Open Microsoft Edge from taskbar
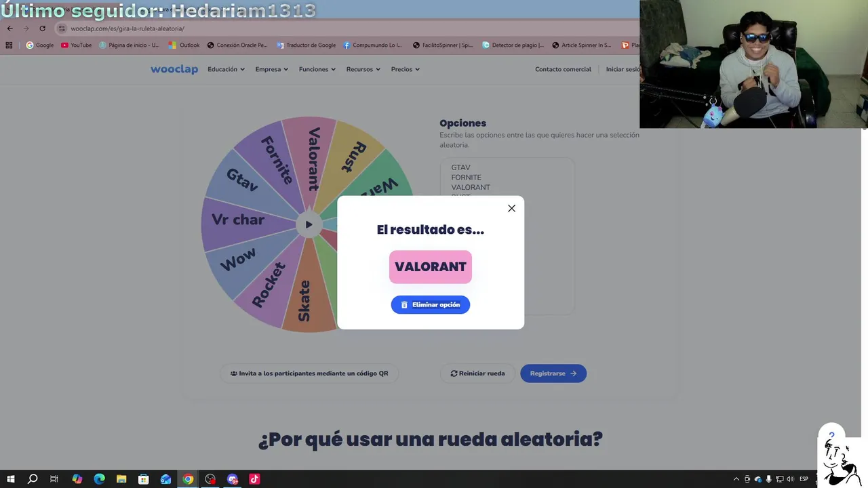This screenshot has width=868, height=488. [x=99, y=479]
